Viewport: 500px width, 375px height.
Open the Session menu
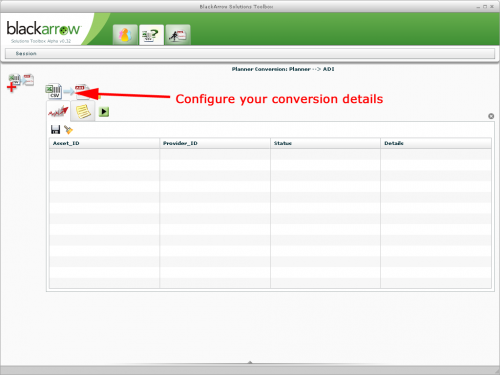pos(26,54)
